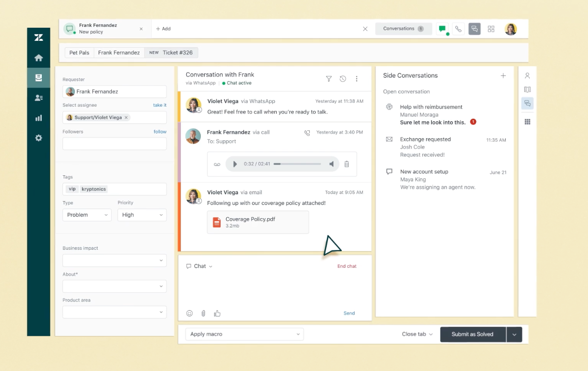Open the Reporting bar chart icon
This screenshot has width=588, height=371.
pos(38,118)
